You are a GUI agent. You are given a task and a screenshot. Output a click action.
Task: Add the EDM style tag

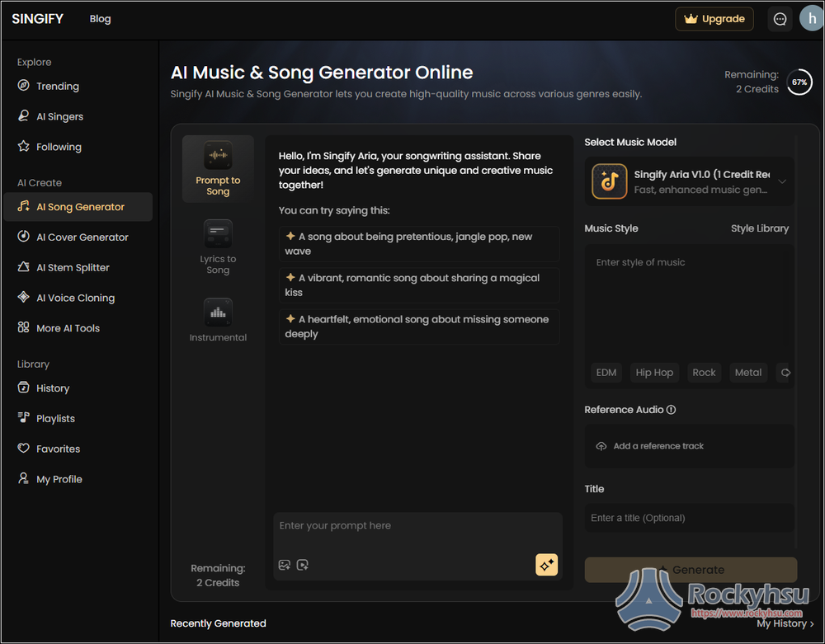pos(606,373)
